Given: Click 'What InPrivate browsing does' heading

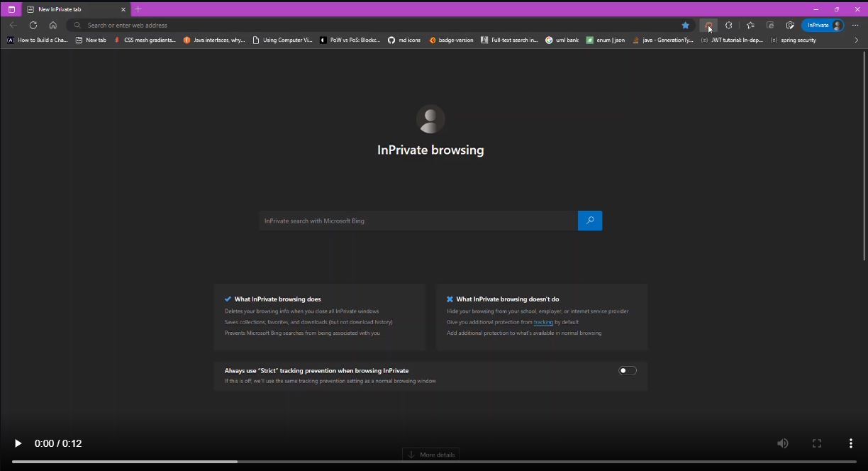Looking at the screenshot, I should click(278, 299).
